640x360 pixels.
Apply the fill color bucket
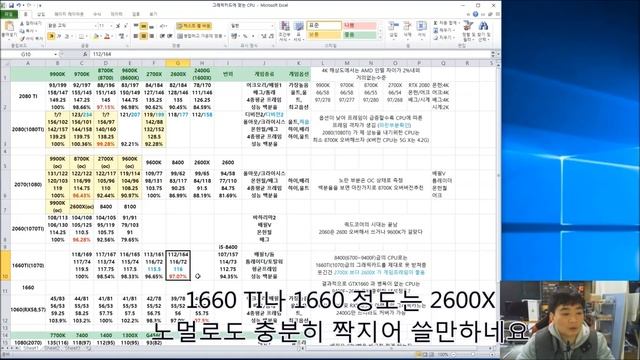[x=96, y=36]
